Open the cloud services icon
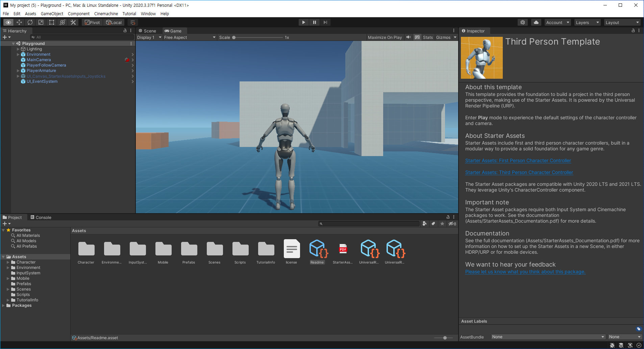 point(536,22)
